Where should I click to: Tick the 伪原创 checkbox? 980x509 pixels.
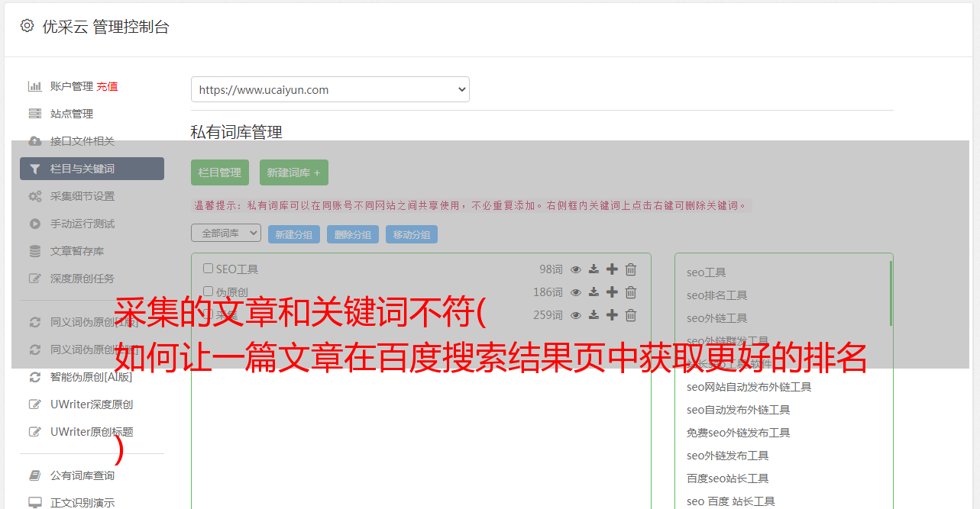pos(208,292)
